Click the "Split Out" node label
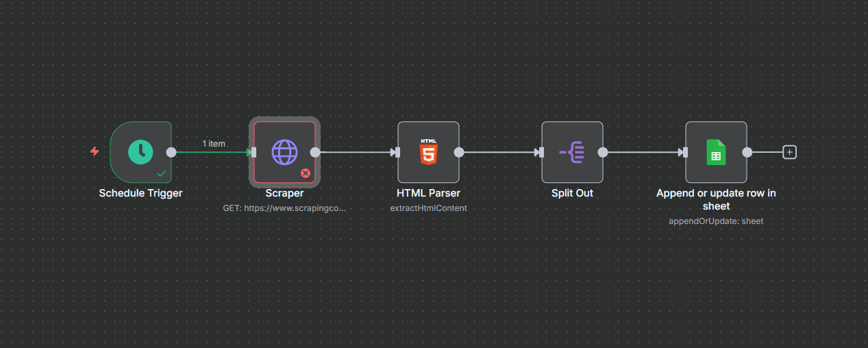 click(x=572, y=193)
